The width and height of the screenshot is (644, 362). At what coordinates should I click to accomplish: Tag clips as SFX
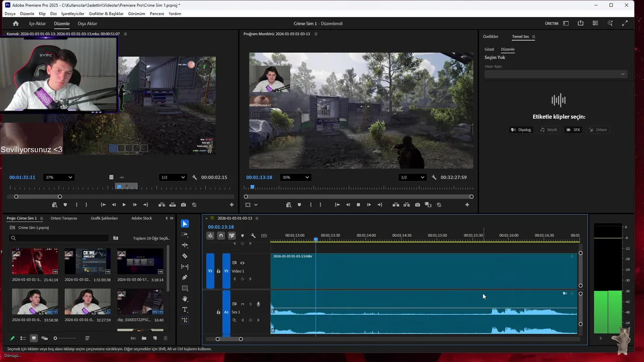[x=573, y=130]
